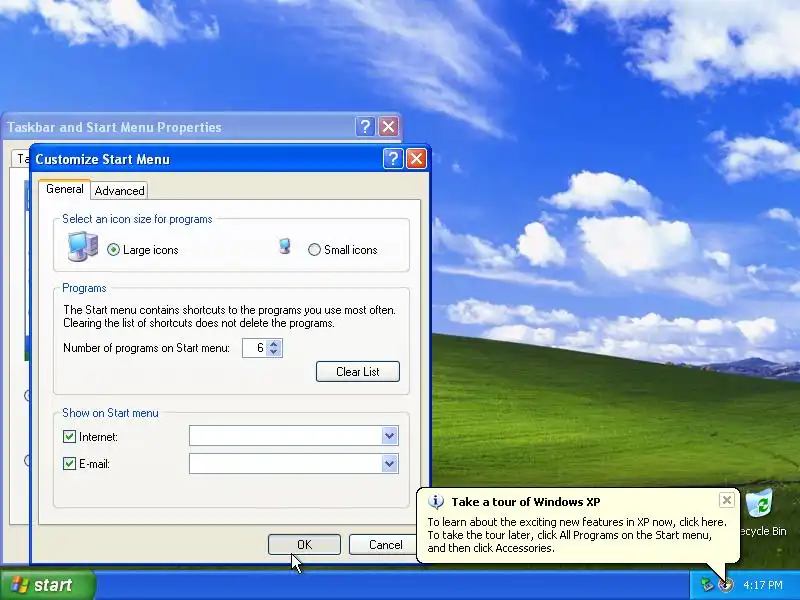This screenshot has height=600, width=800.
Task: Increase number of programs spinner up
Action: [274, 343]
